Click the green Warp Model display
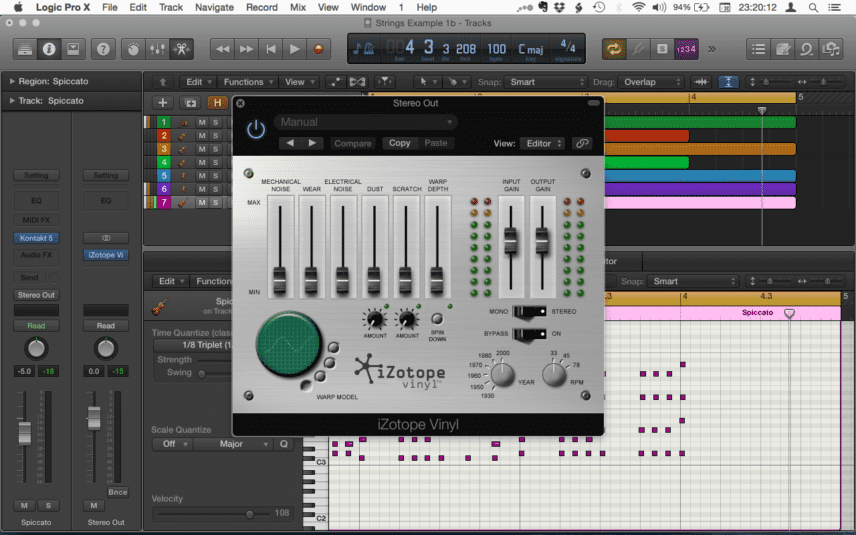The height and width of the screenshot is (535, 856). [289, 344]
